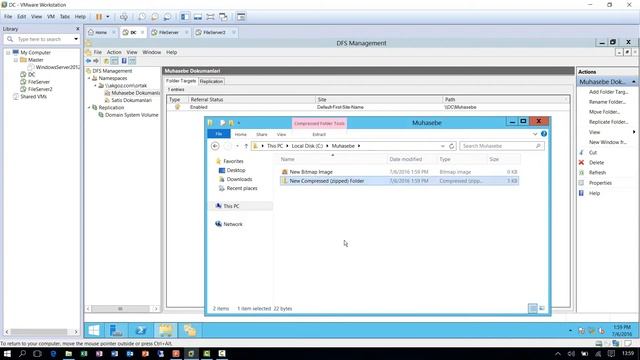Click Add Folder Target action
The image size is (640, 360).
(x=609, y=92)
